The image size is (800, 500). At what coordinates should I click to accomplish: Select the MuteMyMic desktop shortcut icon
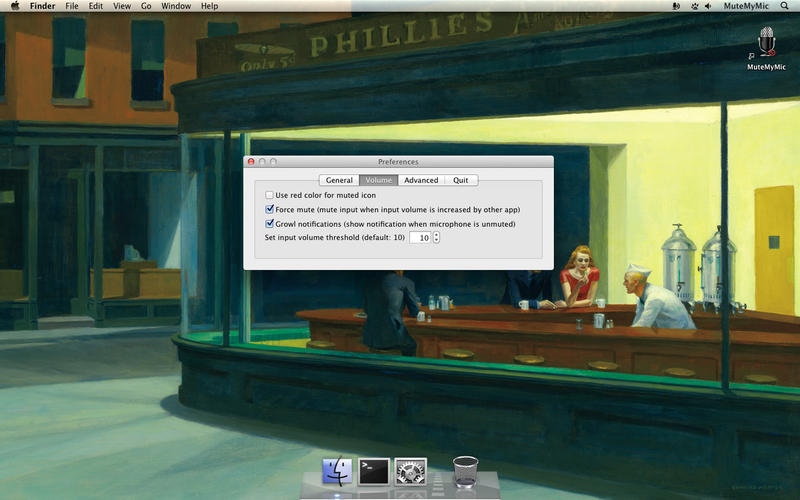pos(766,48)
